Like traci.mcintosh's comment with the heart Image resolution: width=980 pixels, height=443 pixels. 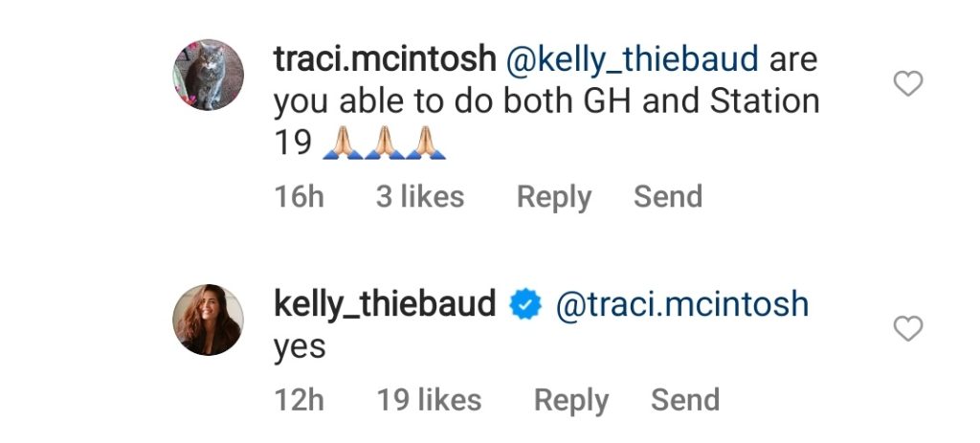[x=907, y=84]
